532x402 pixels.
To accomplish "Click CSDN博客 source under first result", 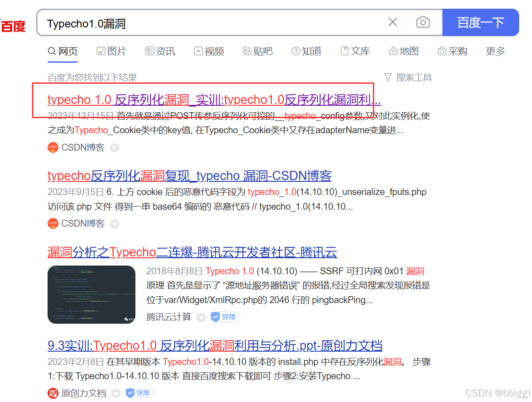I will point(83,147).
